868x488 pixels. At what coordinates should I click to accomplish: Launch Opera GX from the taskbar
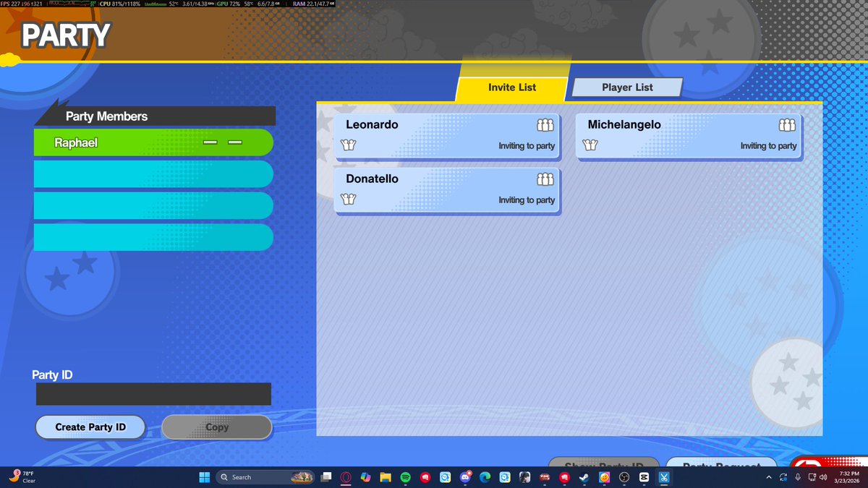(346, 477)
